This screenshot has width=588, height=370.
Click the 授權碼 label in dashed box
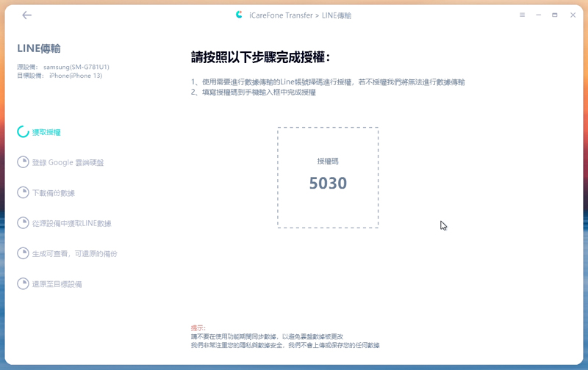(328, 161)
